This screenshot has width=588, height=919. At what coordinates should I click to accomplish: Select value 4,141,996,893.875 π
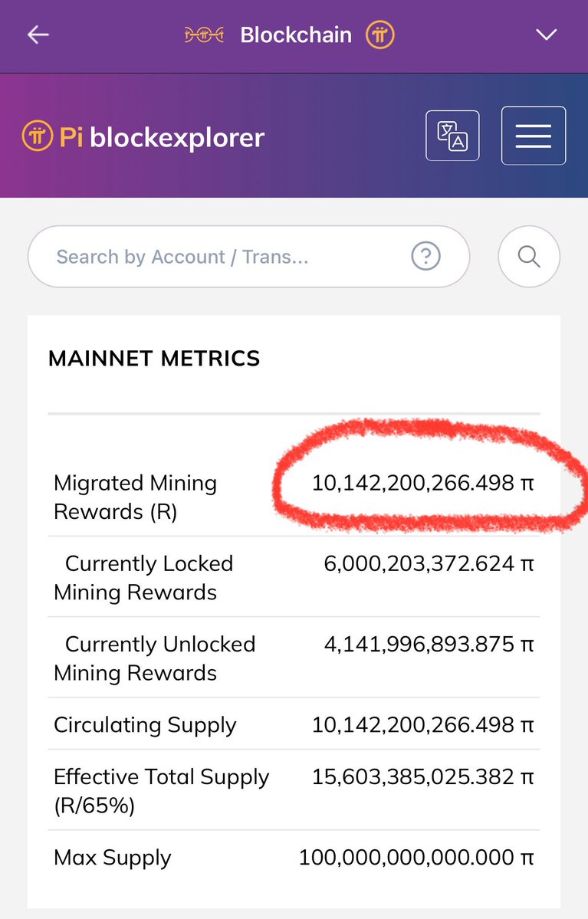tap(429, 644)
